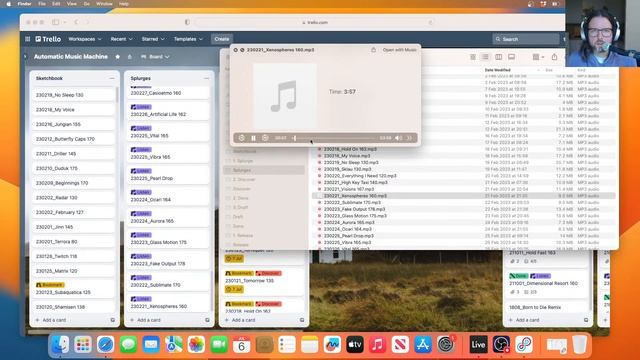The height and width of the screenshot is (360, 640).
Task: Add a card to the Splurges list
Action: (146, 320)
